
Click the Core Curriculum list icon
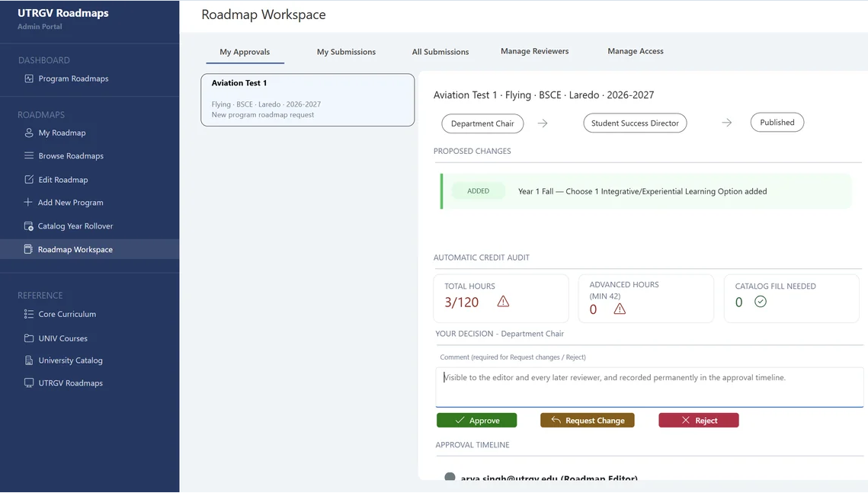click(x=29, y=314)
